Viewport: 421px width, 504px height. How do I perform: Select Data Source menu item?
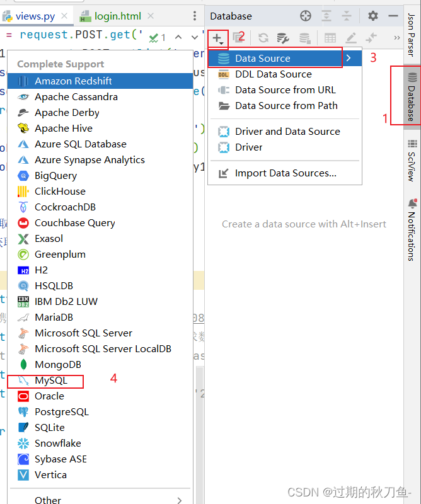(x=285, y=58)
